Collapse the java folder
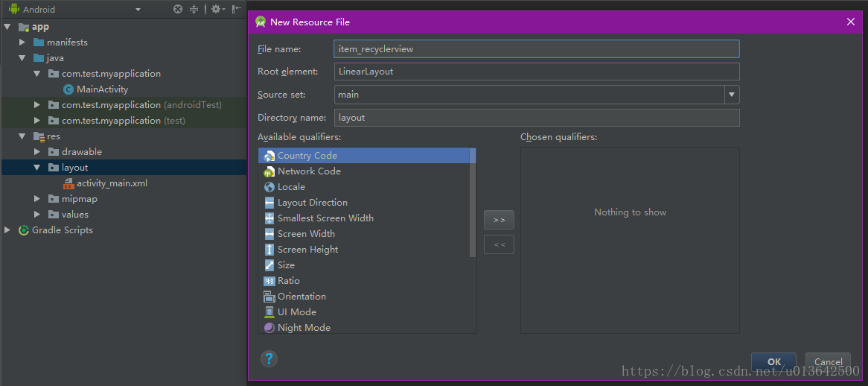 coord(22,57)
